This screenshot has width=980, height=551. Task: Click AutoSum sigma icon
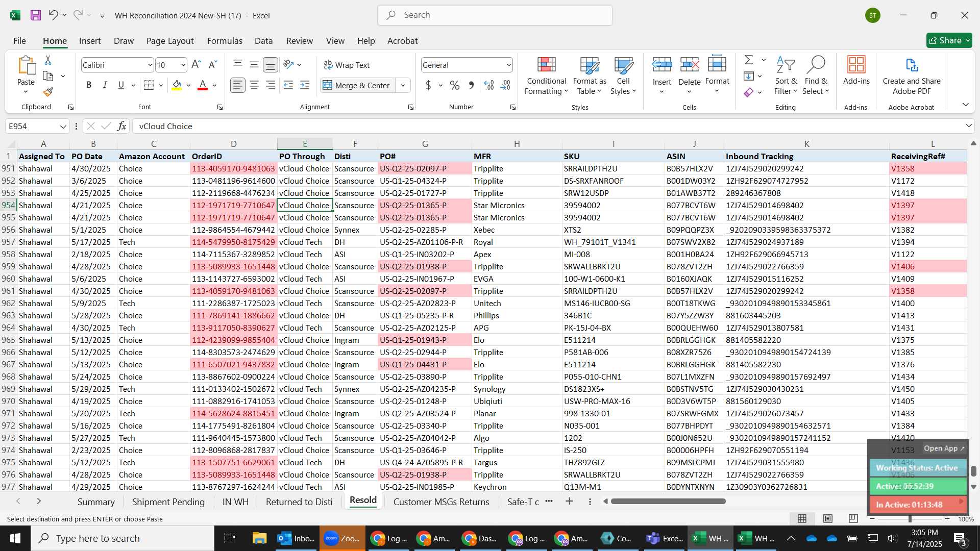coord(749,60)
